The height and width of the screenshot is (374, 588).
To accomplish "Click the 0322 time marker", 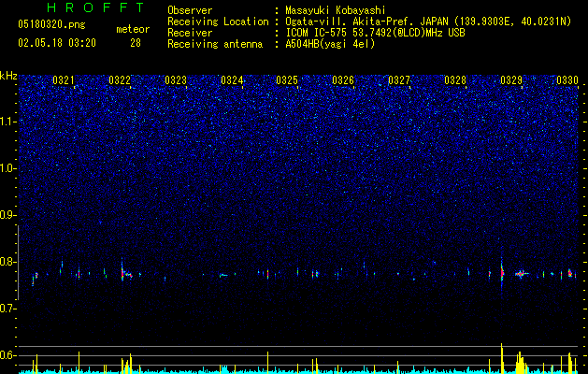I will pyautogui.click(x=120, y=80).
